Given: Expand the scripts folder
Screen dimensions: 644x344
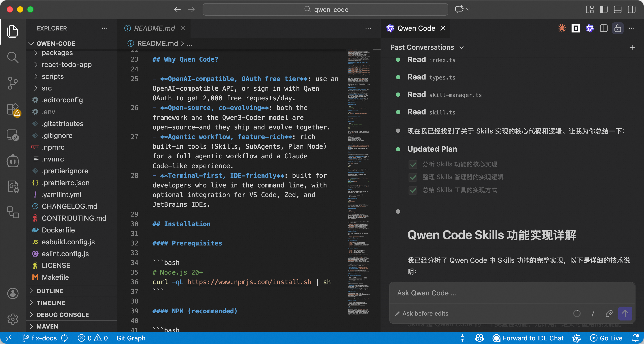Looking at the screenshot, I should tap(53, 76).
